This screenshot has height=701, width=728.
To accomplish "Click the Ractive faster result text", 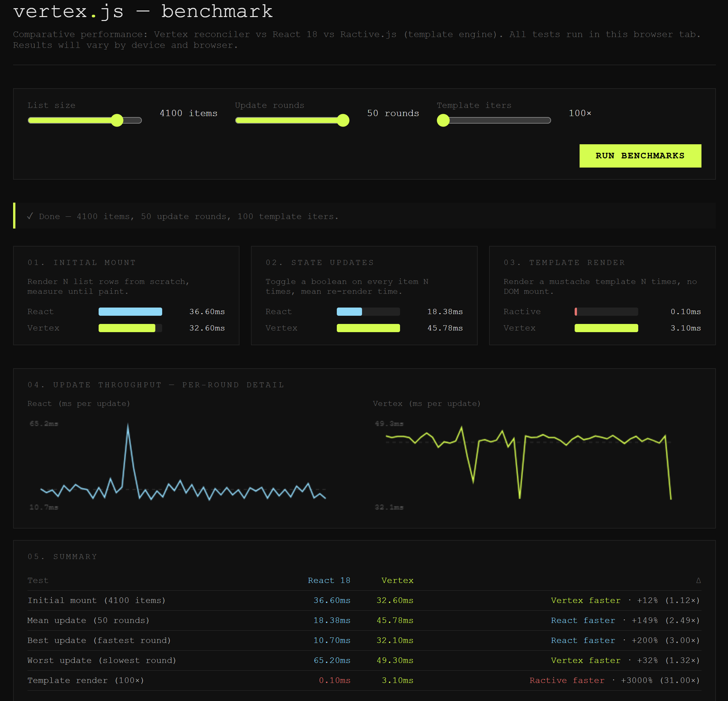I will (567, 680).
